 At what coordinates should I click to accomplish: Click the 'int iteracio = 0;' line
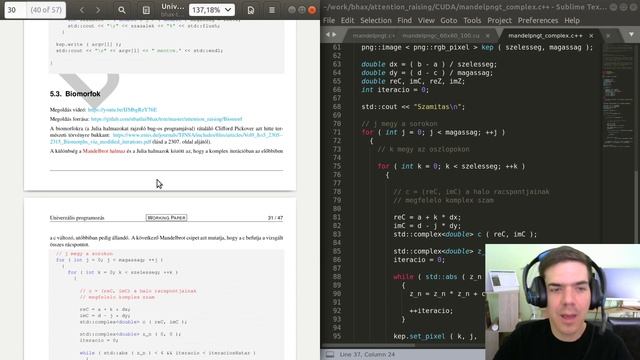point(395,90)
